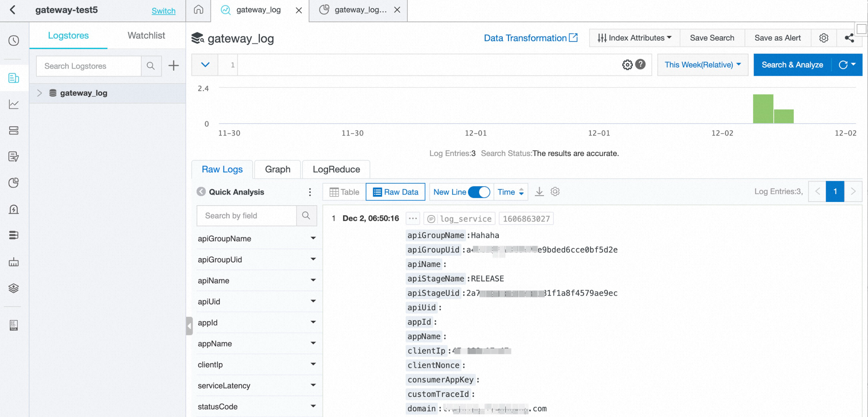Open the clock icon in left sidebar
Image resolution: width=868 pixels, height=417 pixels.
(14, 40)
